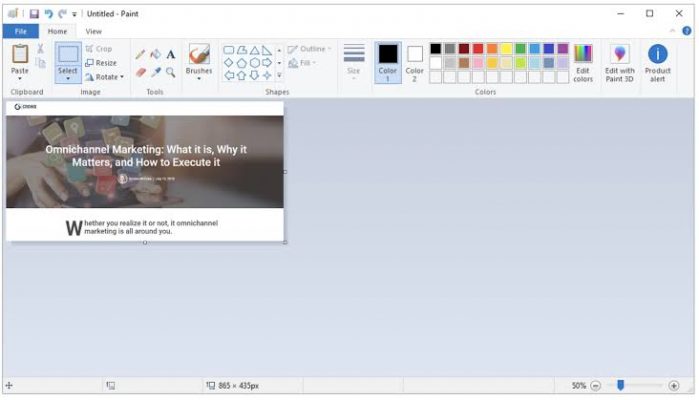Image resolution: width=699 pixels, height=400 pixels.
Task: Choose the hexagon shape
Action: [255, 63]
